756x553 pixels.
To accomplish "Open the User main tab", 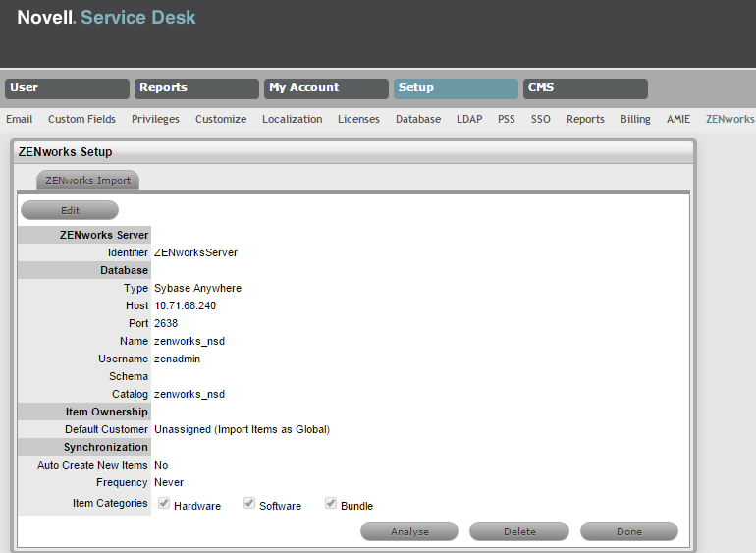I will 67,88.
